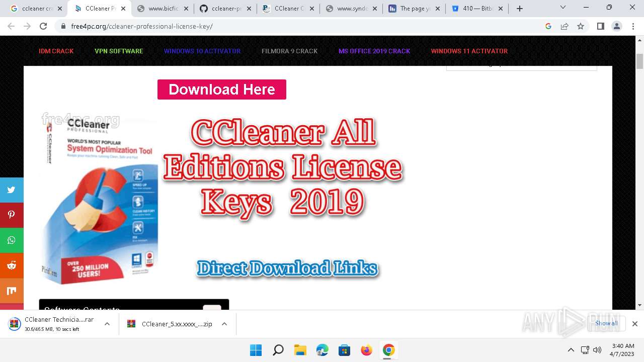Bookmark this page with the star
Screen dimensions: 644x362
[x=581, y=26]
